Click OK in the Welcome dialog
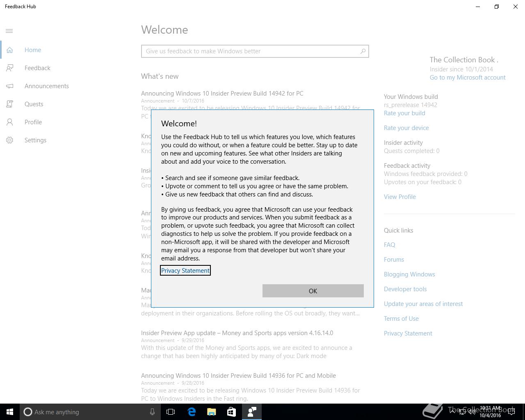The height and width of the screenshot is (420, 525). coord(313,291)
